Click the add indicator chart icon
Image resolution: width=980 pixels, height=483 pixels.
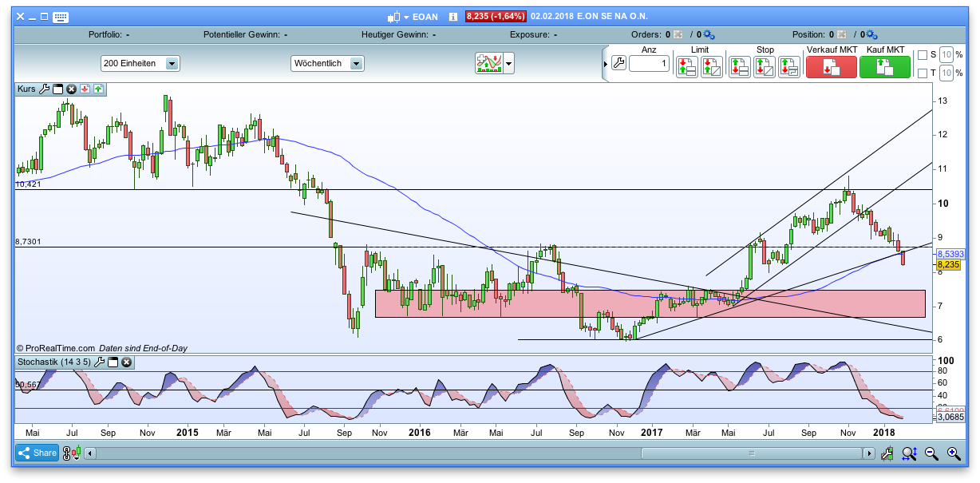click(488, 63)
